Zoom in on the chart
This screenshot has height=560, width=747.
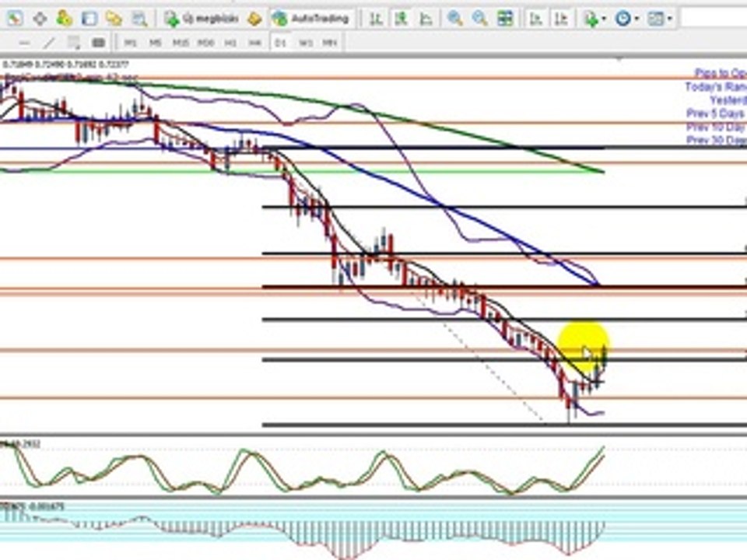tap(455, 19)
